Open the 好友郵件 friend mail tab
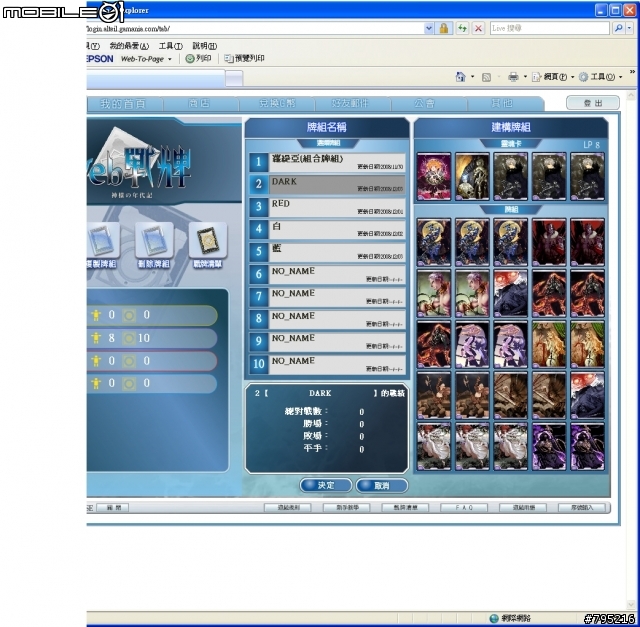 [350, 104]
